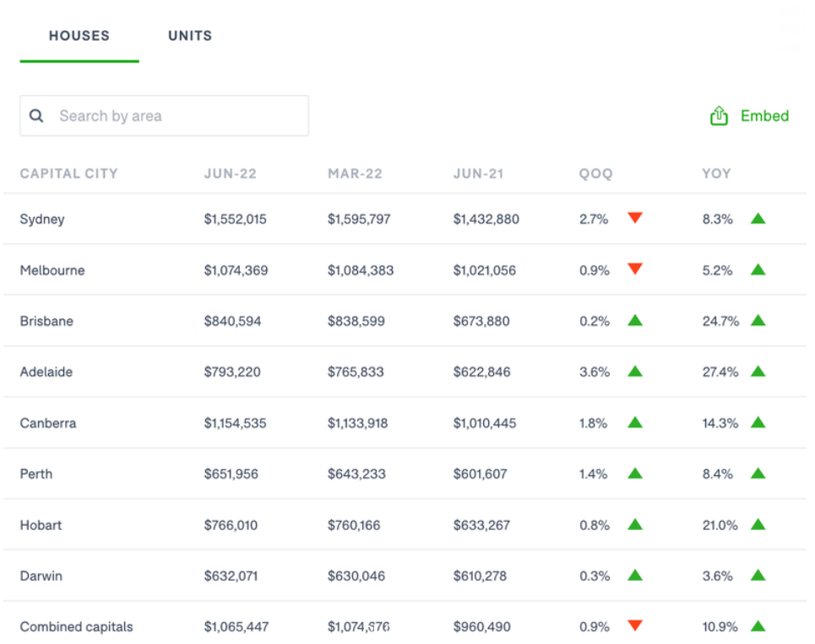Click Hobart's green QOQ up arrow
This screenshot has height=644, width=815.
635,524
